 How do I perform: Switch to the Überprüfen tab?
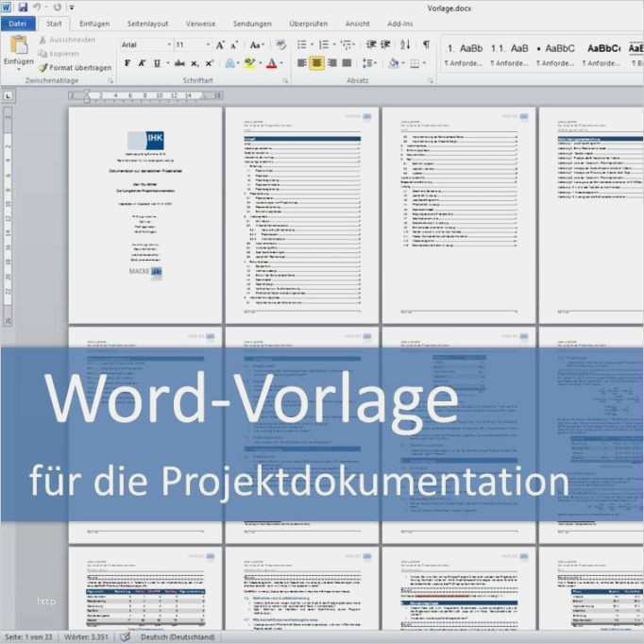coord(308,24)
